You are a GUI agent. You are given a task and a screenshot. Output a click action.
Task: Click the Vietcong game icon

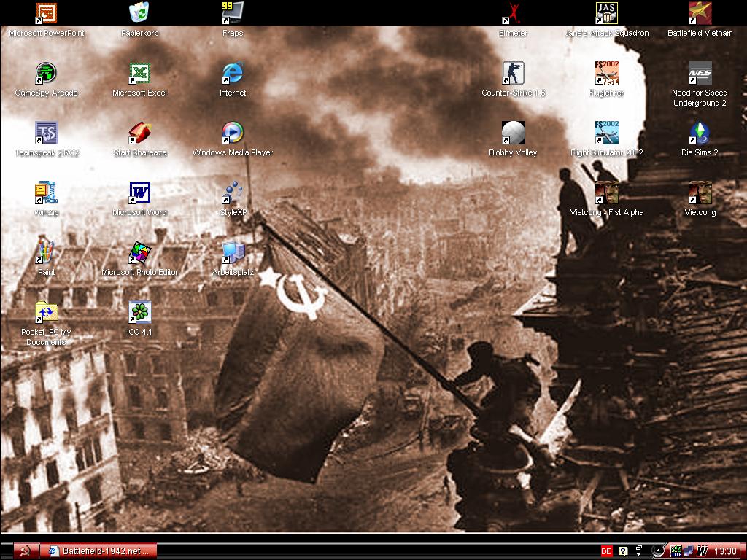point(700,192)
